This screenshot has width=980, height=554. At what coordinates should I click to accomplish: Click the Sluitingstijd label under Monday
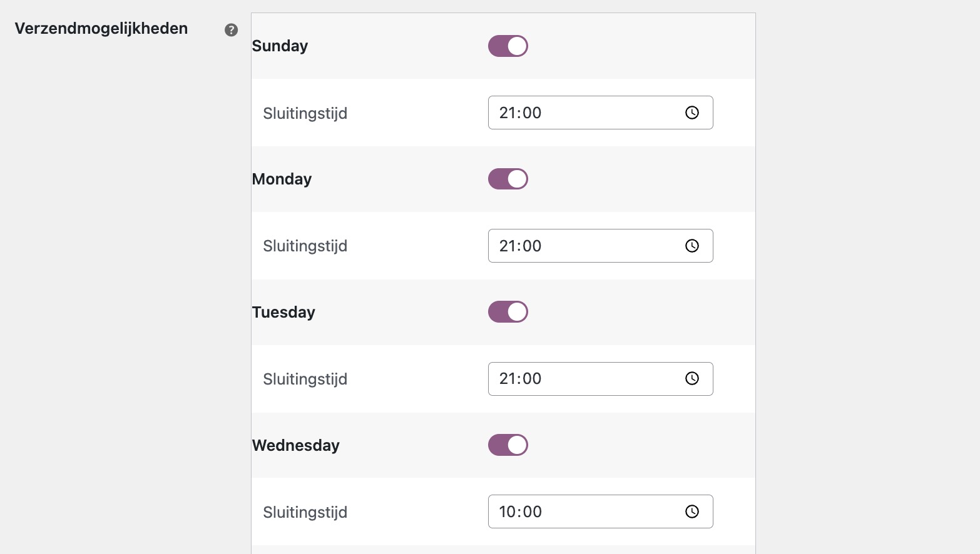click(x=305, y=246)
